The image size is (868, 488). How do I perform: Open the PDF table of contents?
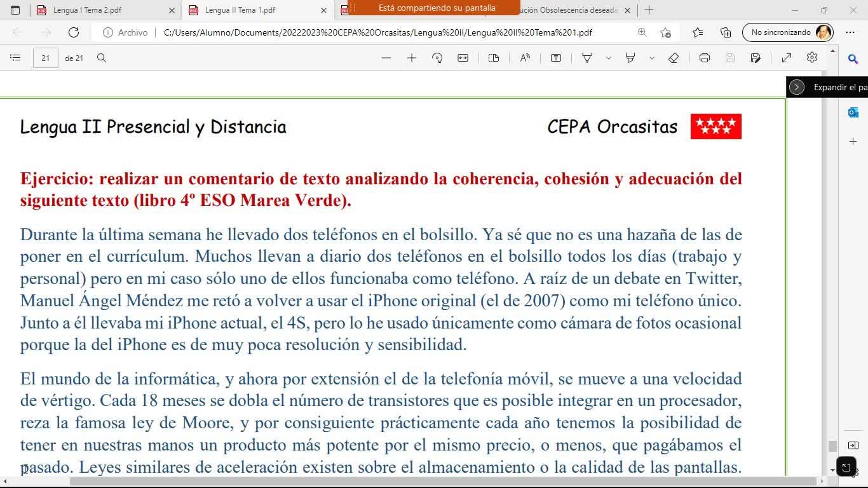[15, 58]
